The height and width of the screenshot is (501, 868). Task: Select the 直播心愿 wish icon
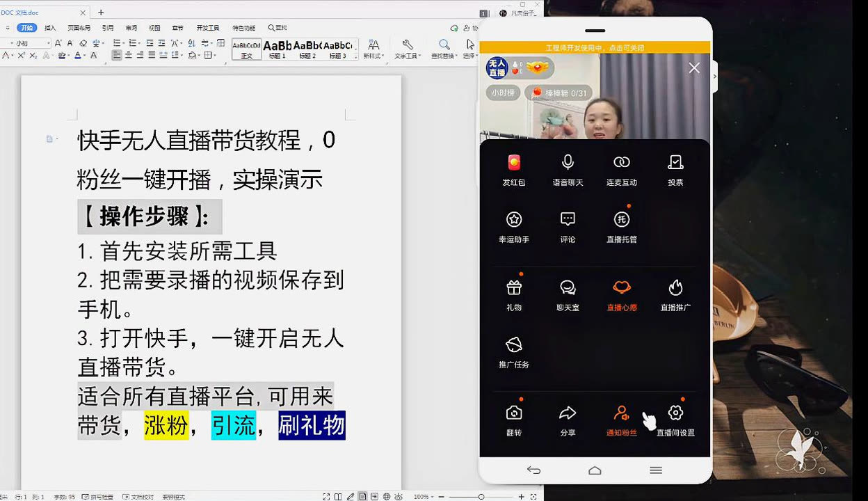coord(621,287)
